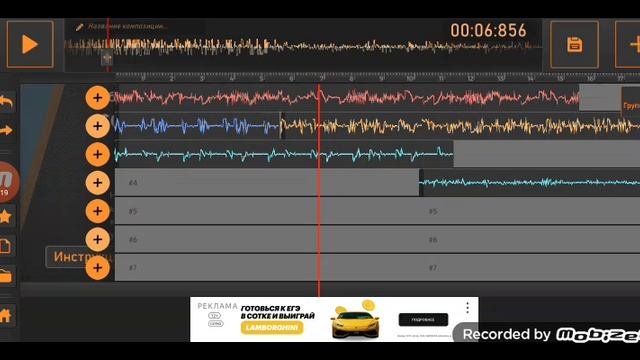This screenshot has height=360, width=640.
Task: Click the Lamborghini yellow ad button
Action: (x=272, y=328)
